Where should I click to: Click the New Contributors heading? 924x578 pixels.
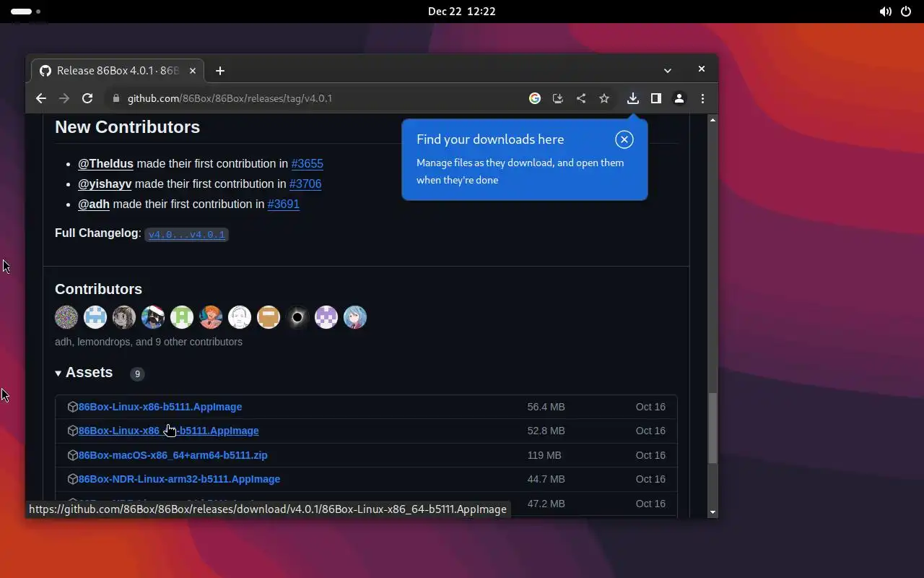click(127, 127)
